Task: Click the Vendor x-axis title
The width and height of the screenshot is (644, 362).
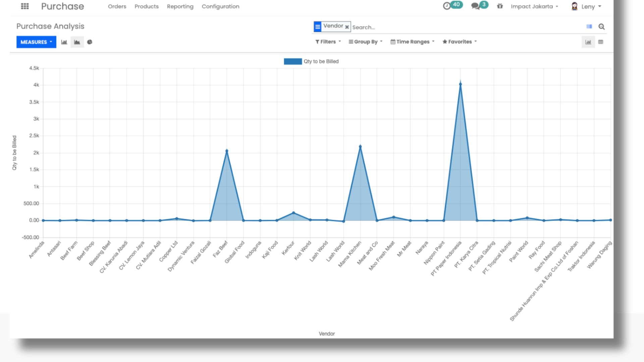Action: 327,334
